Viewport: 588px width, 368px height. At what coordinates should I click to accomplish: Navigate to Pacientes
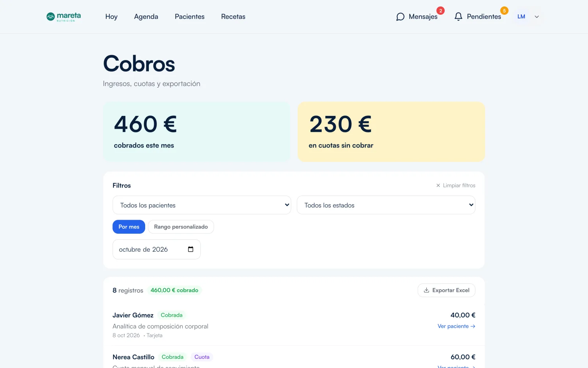pyautogui.click(x=190, y=17)
